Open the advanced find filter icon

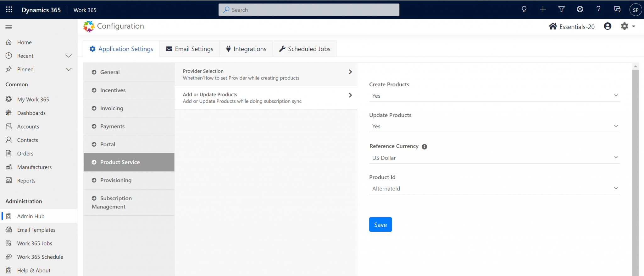click(561, 9)
